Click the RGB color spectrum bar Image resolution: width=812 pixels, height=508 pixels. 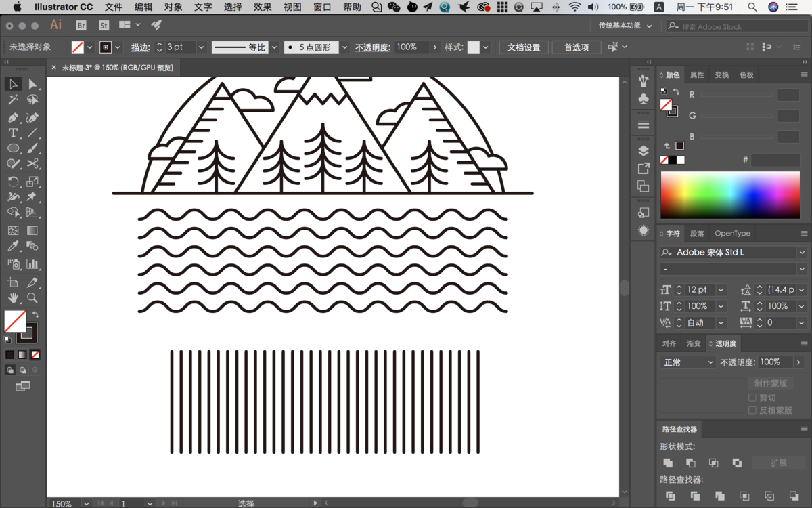click(x=730, y=195)
